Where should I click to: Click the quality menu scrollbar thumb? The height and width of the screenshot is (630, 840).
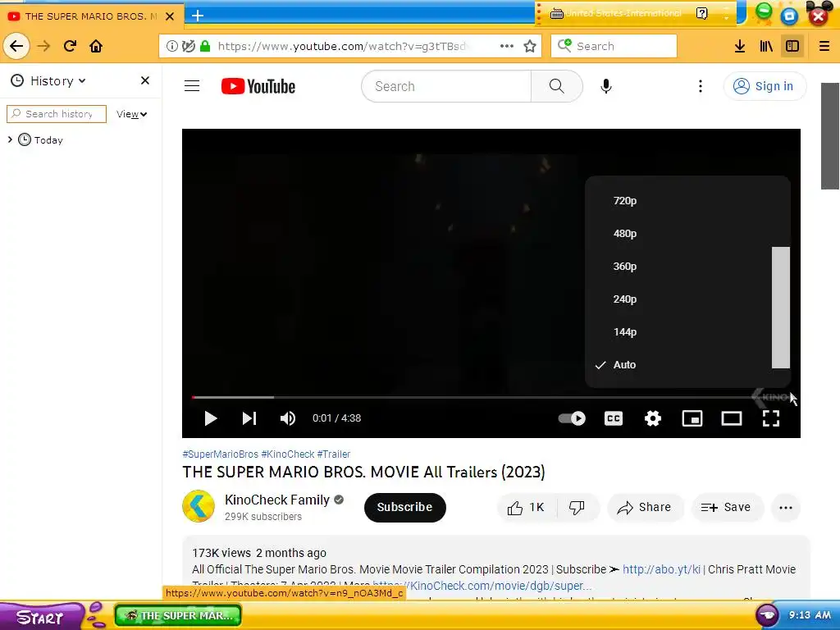pos(781,308)
